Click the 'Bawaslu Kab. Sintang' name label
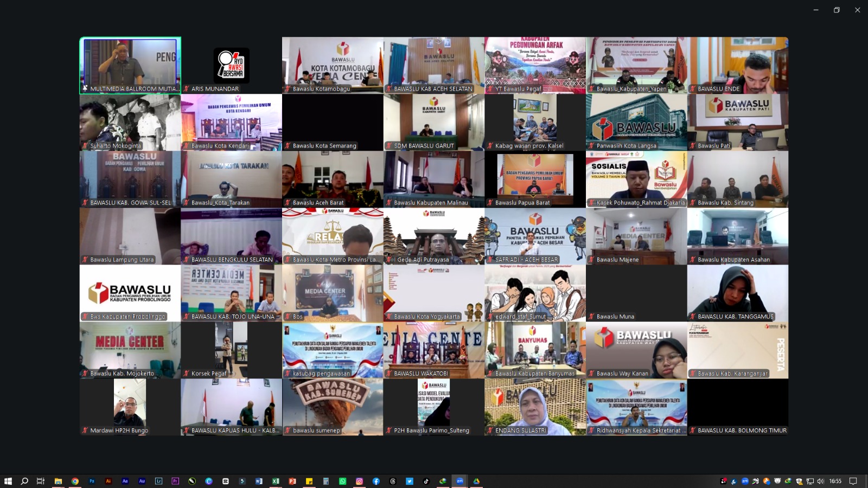This screenshot has width=868, height=488. (726, 203)
